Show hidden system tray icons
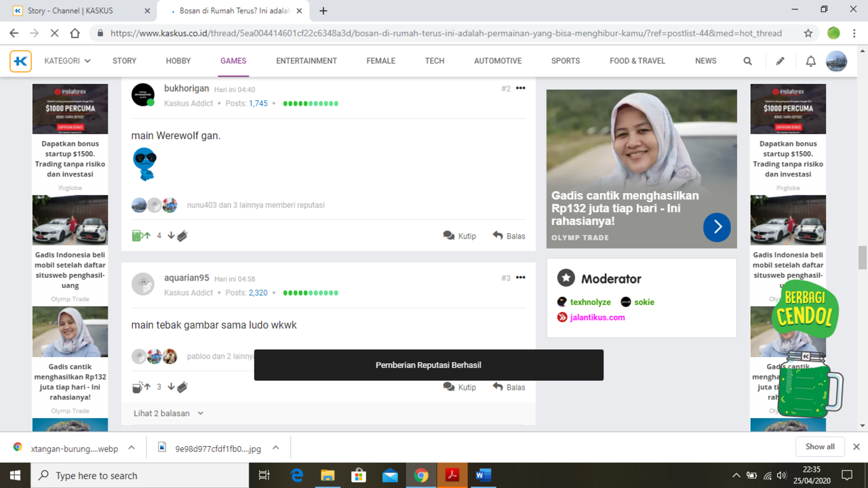 click(x=736, y=476)
